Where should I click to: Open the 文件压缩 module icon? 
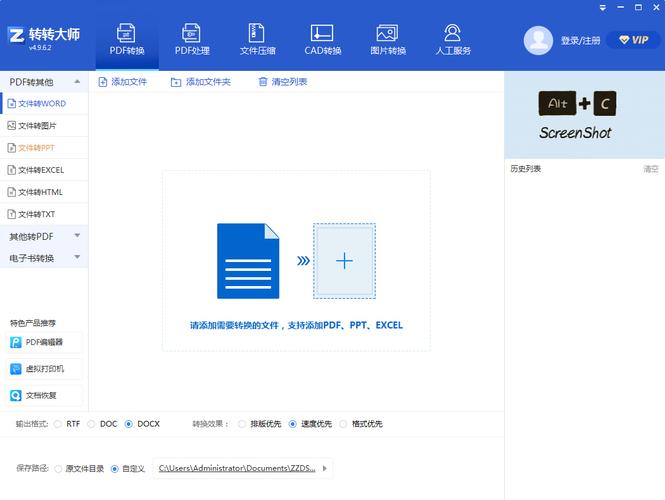pos(256,33)
